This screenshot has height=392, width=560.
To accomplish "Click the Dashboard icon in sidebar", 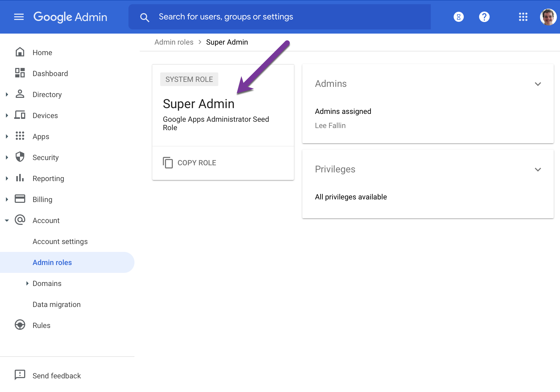I will (x=20, y=73).
